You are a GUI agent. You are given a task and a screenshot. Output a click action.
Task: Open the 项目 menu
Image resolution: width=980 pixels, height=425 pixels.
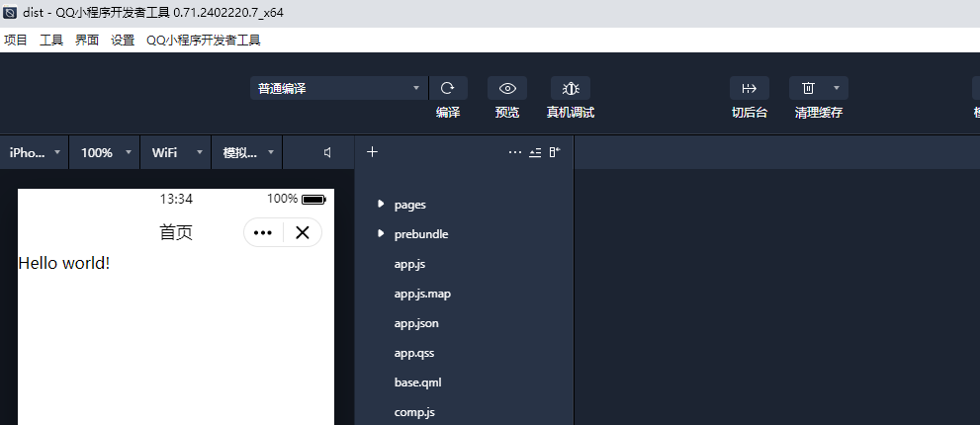pos(16,41)
